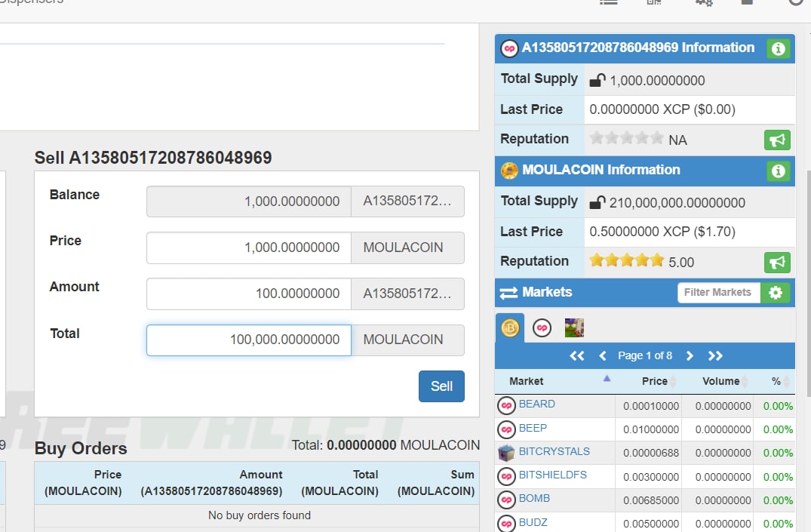The height and width of the screenshot is (532, 811).
Task: Click MOULACOIN five-star reputation rating
Action: (x=626, y=260)
